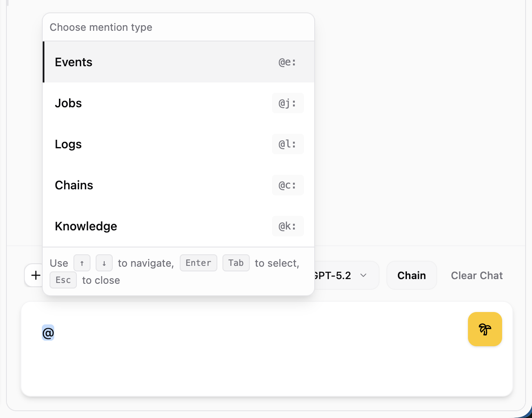Click the palm tree send icon
This screenshot has width=532, height=418.
(x=485, y=329)
